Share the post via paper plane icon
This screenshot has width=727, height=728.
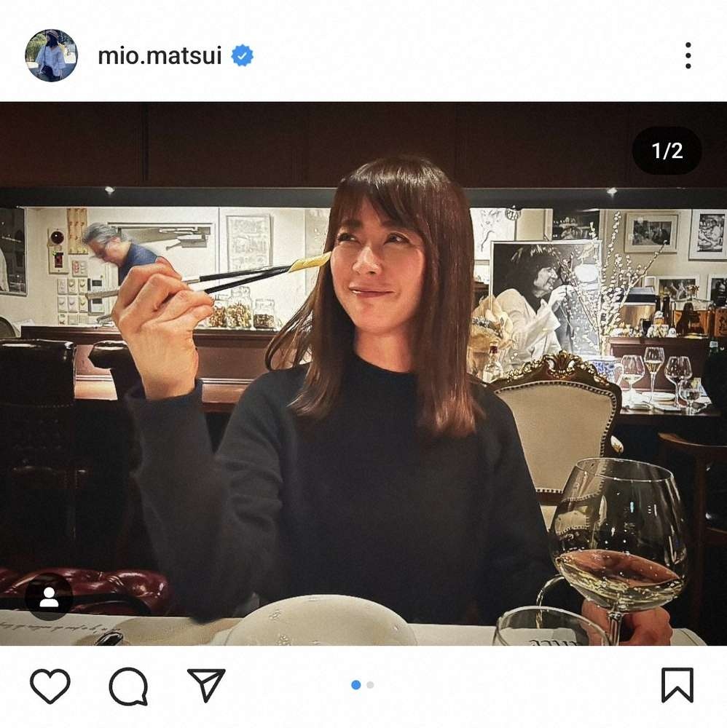point(206,685)
